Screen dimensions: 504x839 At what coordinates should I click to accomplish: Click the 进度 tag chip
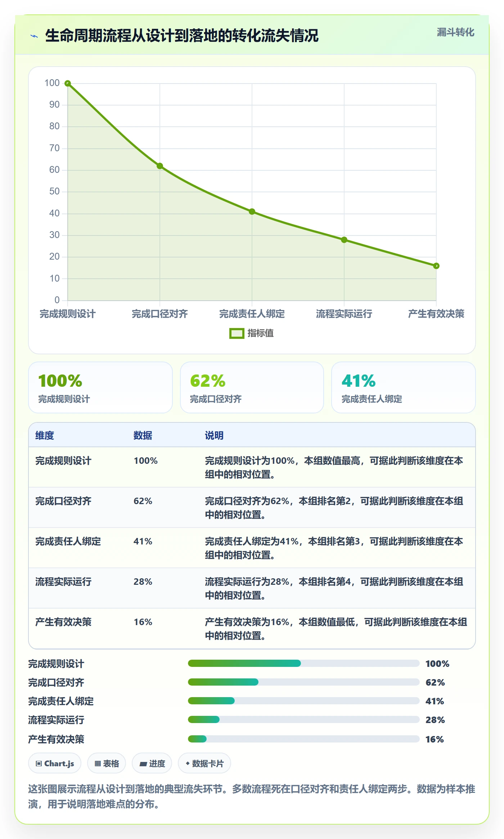152,763
